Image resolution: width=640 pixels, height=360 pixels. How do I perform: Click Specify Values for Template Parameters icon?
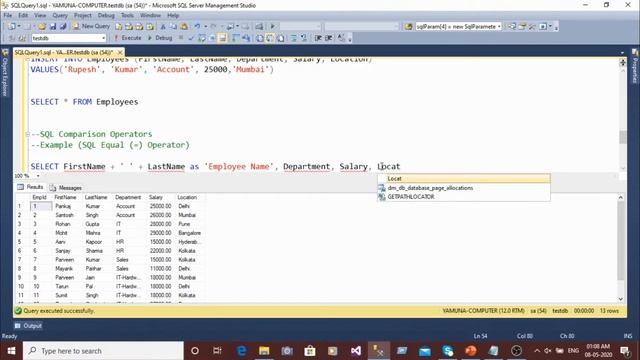[x=341, y=38]
